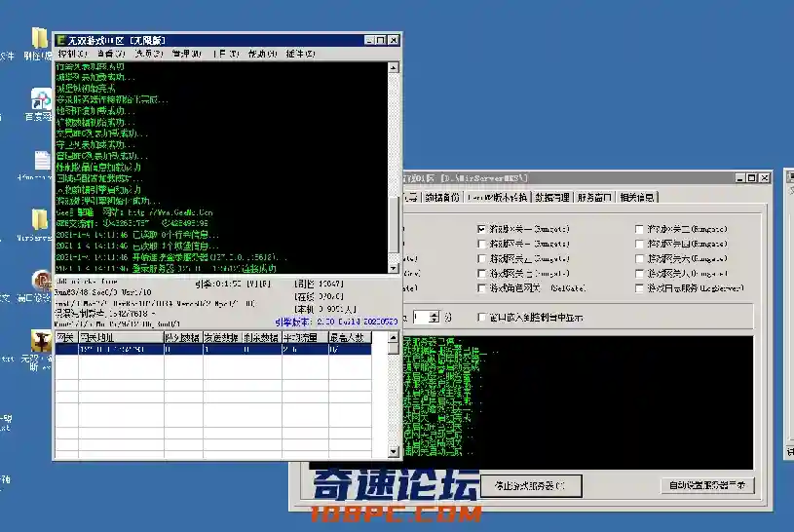This screenshot has height=532, width=794.
Task: Click spinner arrows beside the numeric field
Action: [434, 318]
